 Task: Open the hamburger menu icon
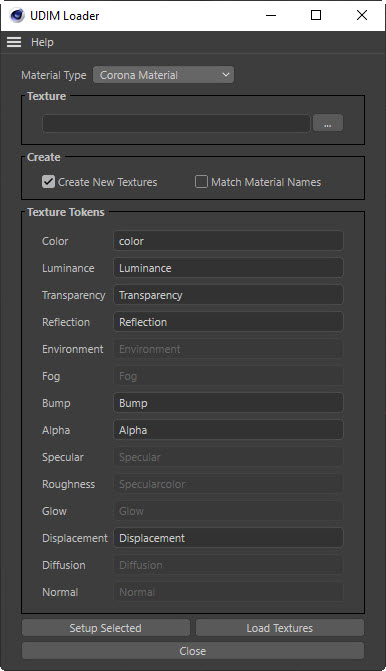point(14,42)
